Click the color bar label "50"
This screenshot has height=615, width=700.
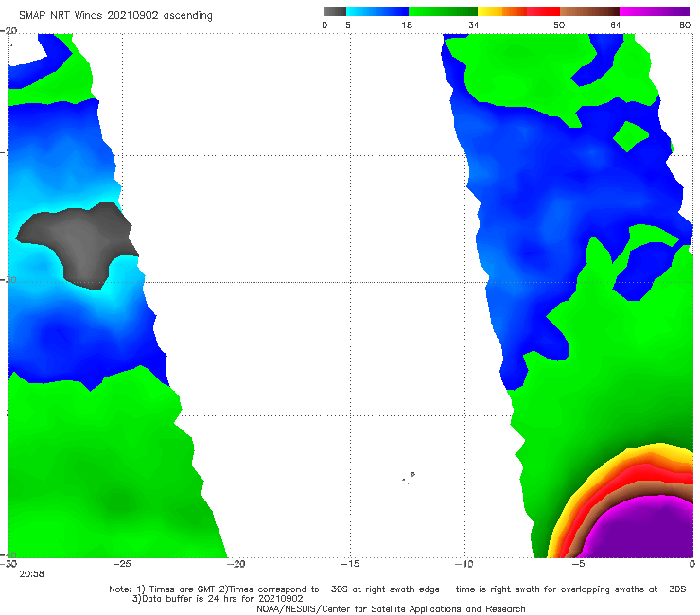559,26
